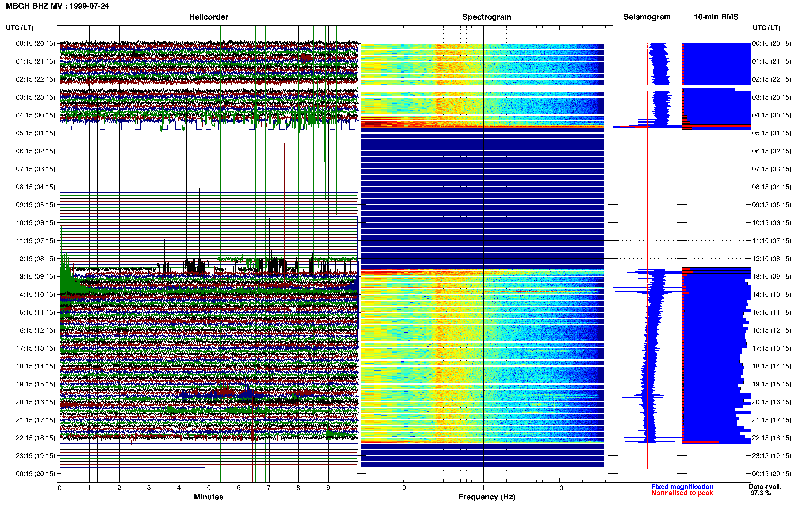Viewport: 812px width, 508px height.
Task: Click the "10" frequency tick label
Action: 559,487
